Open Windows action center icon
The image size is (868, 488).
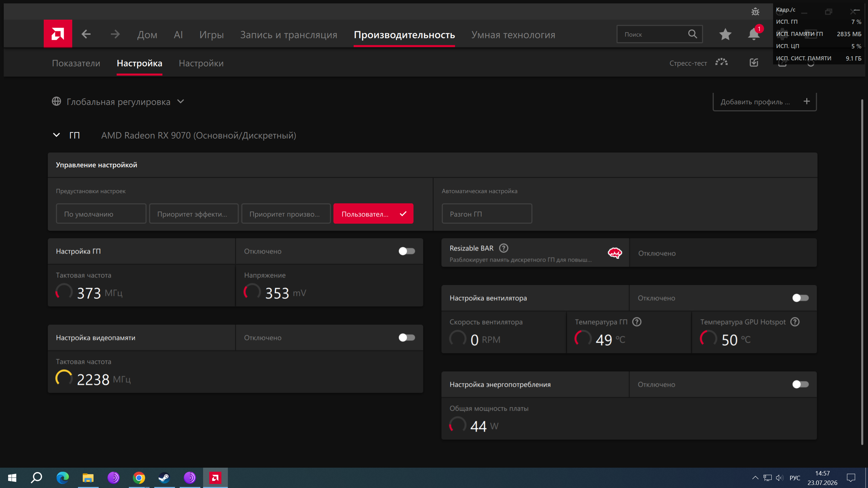pos(851,478)
